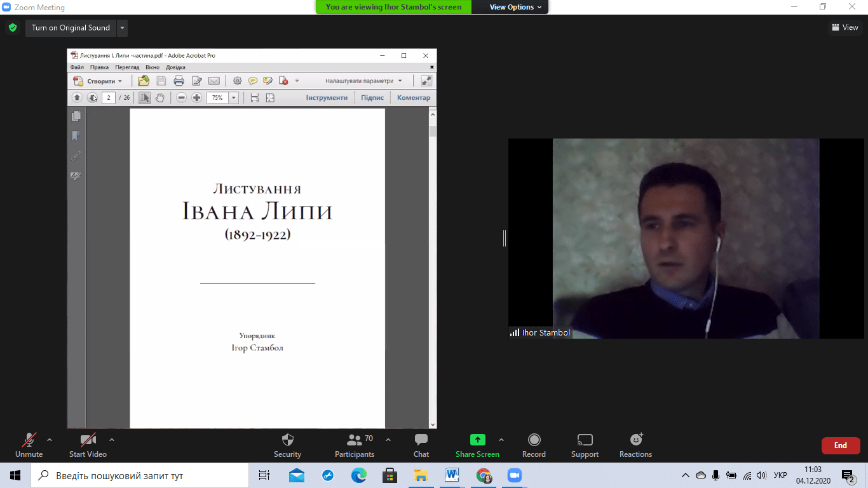Open the Файл menu

tap(77, 67)
